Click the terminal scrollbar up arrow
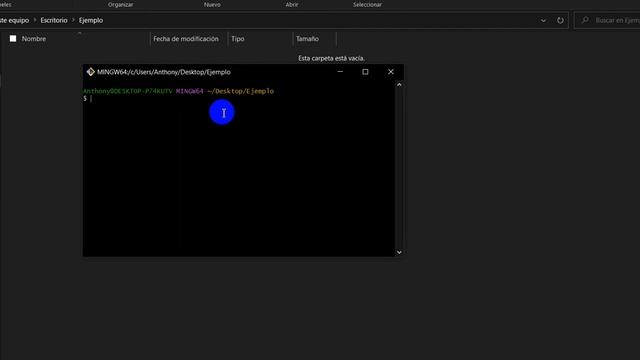The height and width of the screenshot is (360, 640). [399, 84]
